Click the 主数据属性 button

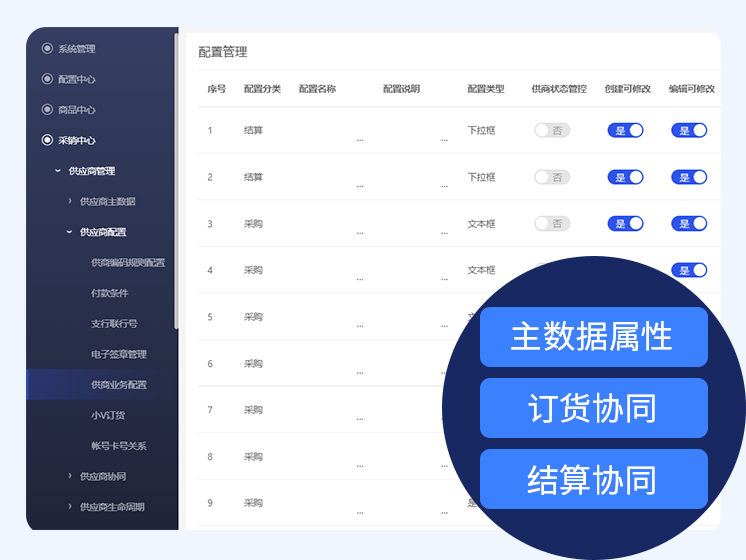[593, 337]
